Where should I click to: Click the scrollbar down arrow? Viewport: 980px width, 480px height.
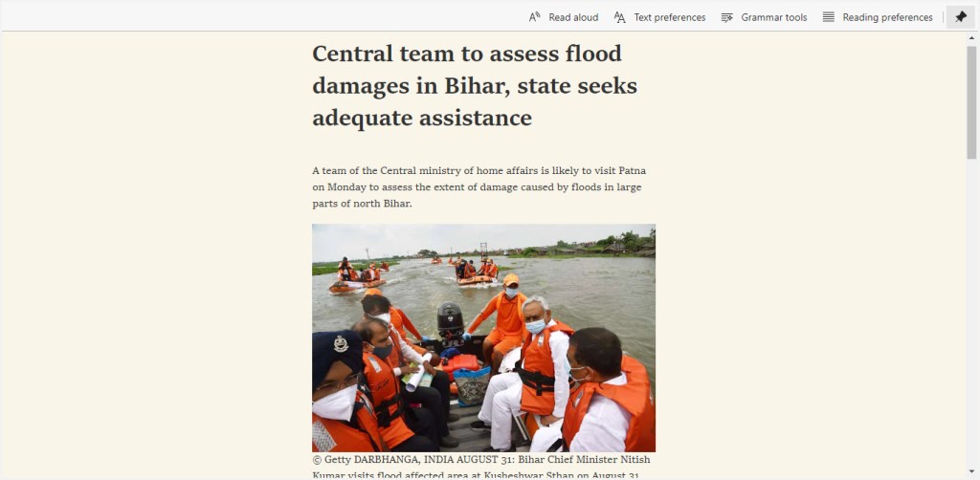[971, 472]
